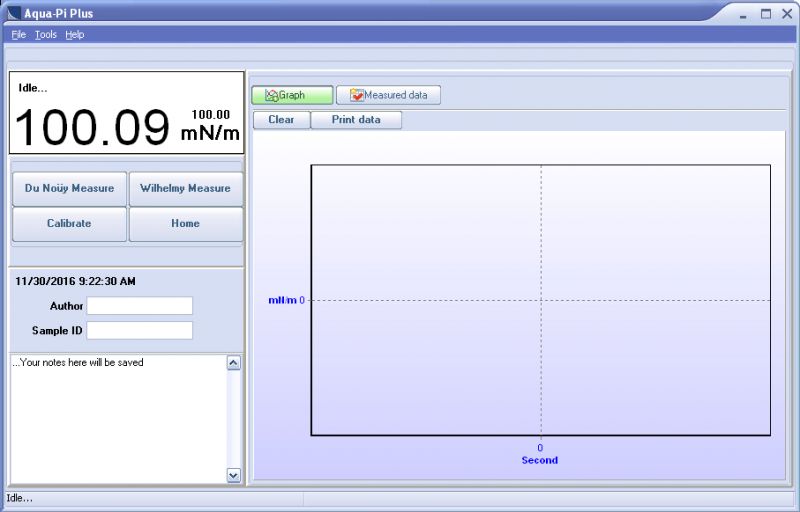
Task: Click the Home button
Action: [x=186, y=224]
